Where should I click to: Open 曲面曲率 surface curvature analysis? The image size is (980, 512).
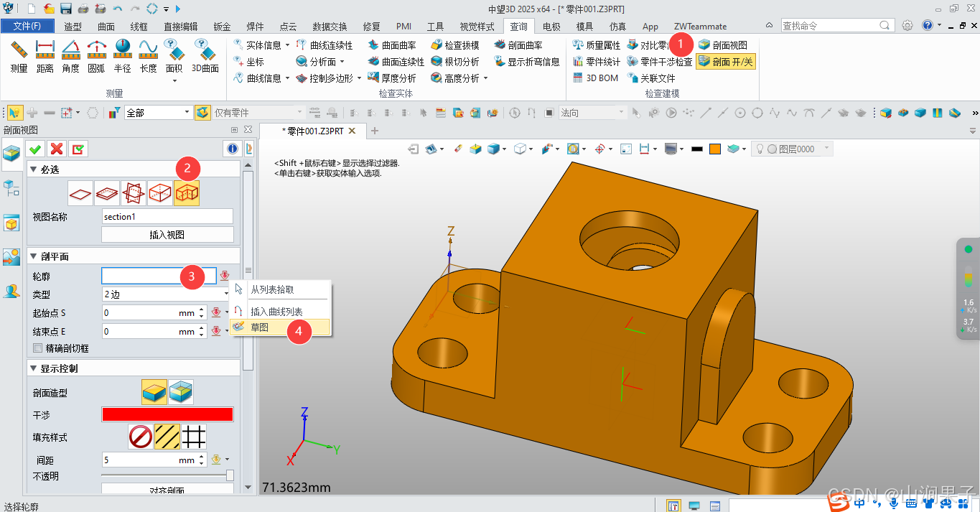[392, 45]
